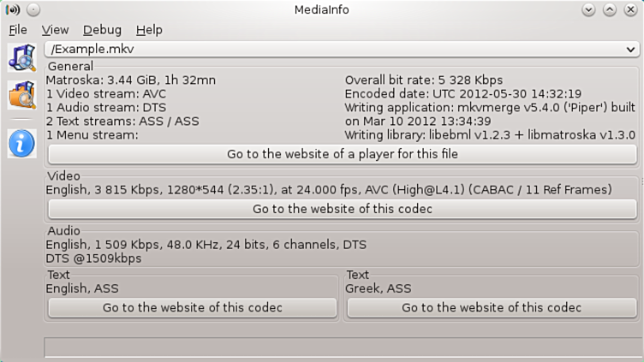
Task: Click the pin button beside the title bar app icon
Action: (33, 10)
